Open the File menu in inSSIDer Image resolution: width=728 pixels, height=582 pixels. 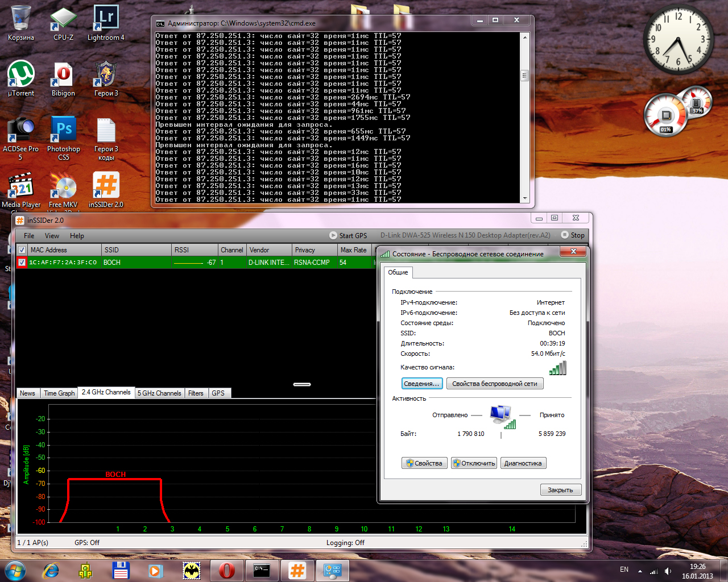coord(29,236)
